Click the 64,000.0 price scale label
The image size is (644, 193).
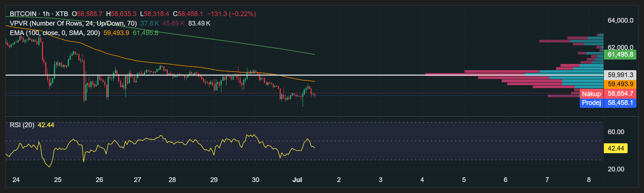(x=620, y=20)
